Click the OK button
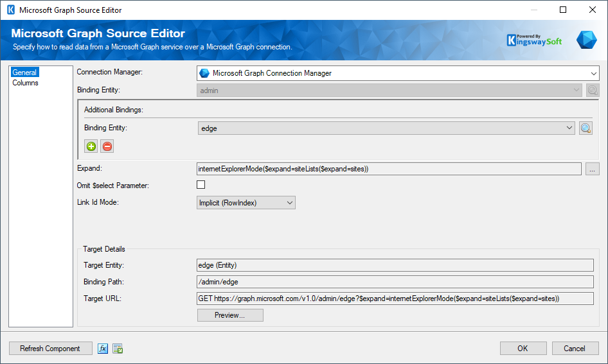This screenshot has height=364, width=608. [523, 349]
